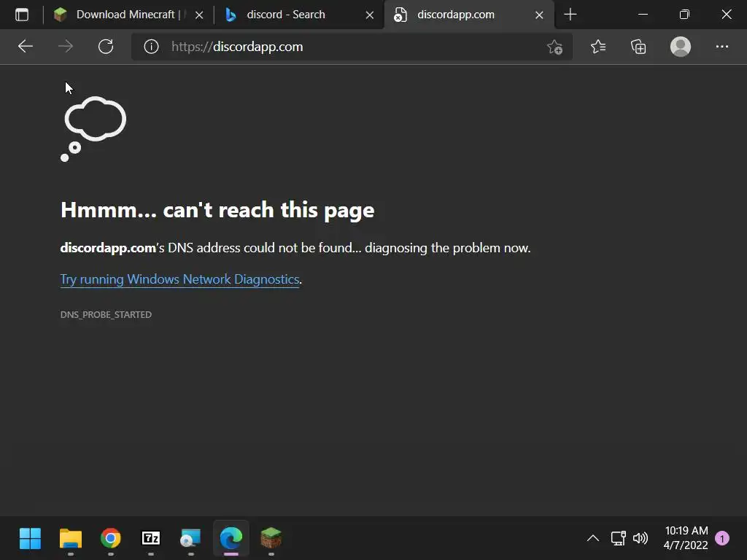Open the disc installer app in taskbar
Viewport: 747px width, 560px height.
pos(190,539)
